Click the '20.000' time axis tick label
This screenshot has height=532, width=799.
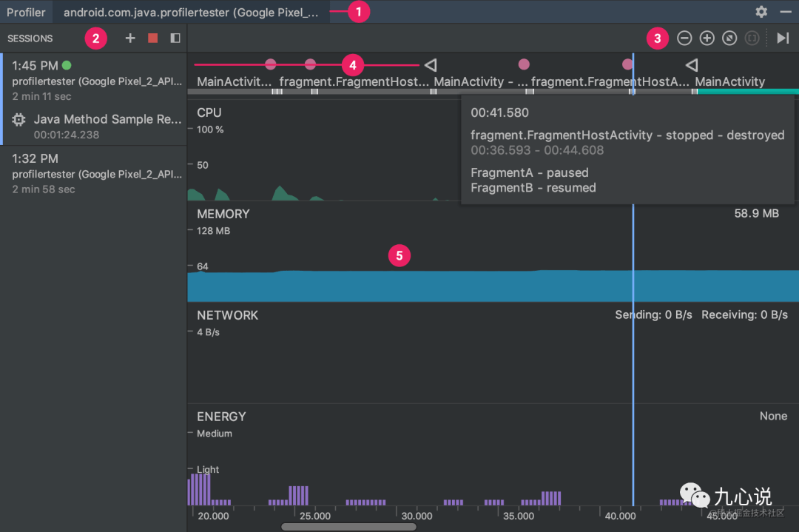tap(213, 516)
